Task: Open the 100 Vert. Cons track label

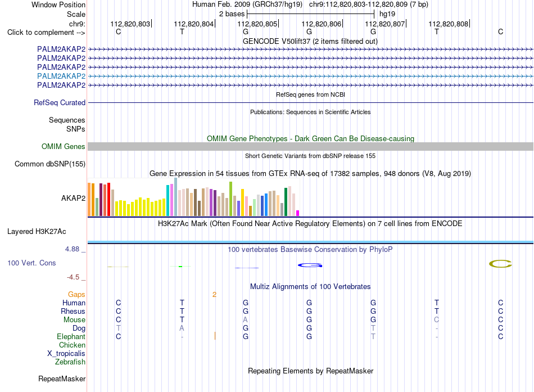Action: 31,263
